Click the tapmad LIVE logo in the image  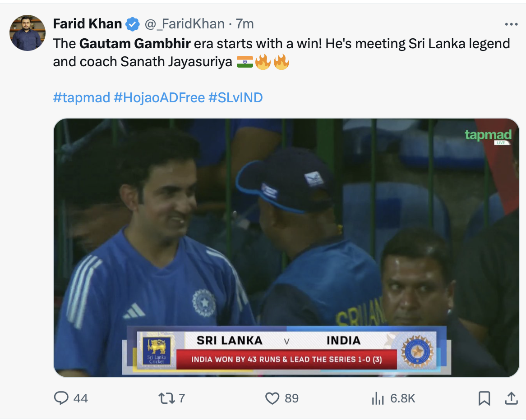point(488,136)
